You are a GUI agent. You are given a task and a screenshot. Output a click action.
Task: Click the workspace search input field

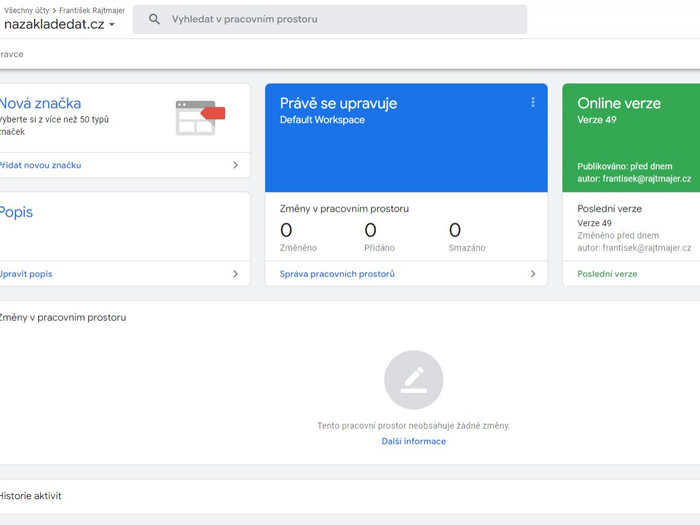click(340, 19)
